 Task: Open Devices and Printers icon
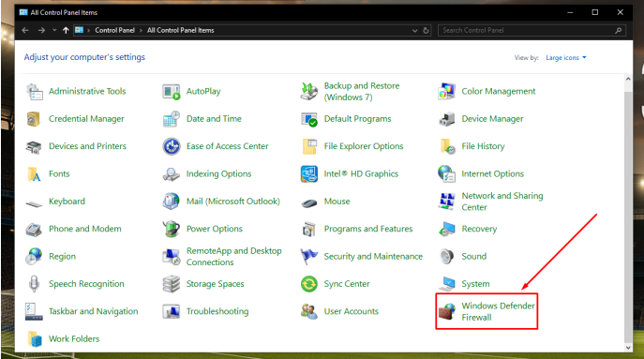34,146
